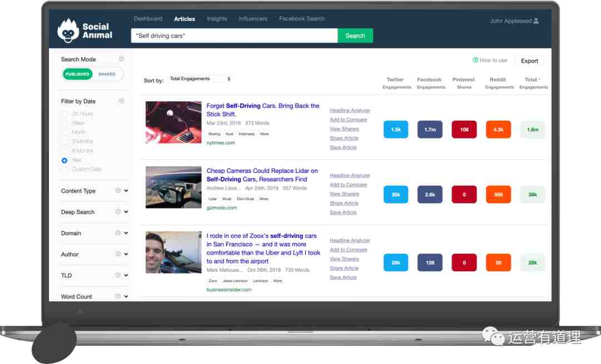
Task: Click the 128 Facebook engagements badge
Action: tap(430, 262)
